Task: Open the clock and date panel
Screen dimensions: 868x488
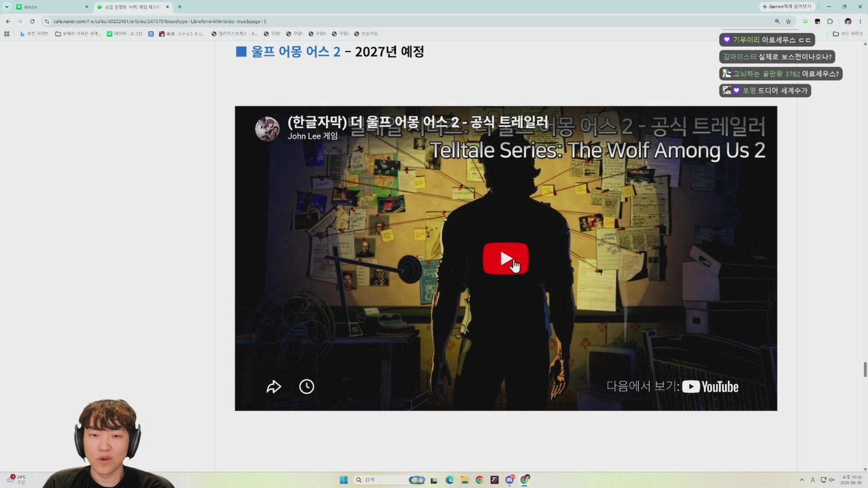Action: click(x=851, y=480)
